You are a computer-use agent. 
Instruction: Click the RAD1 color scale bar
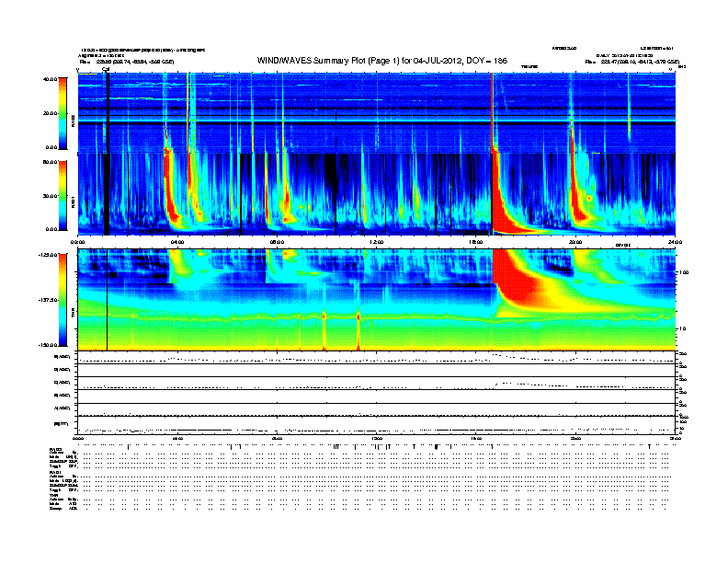click(x=63, y=196)
